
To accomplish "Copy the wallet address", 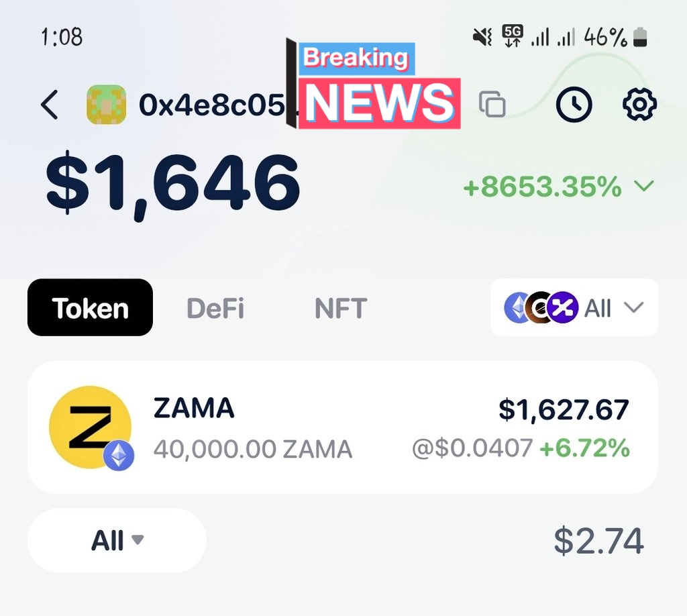I will coord(492,105).
